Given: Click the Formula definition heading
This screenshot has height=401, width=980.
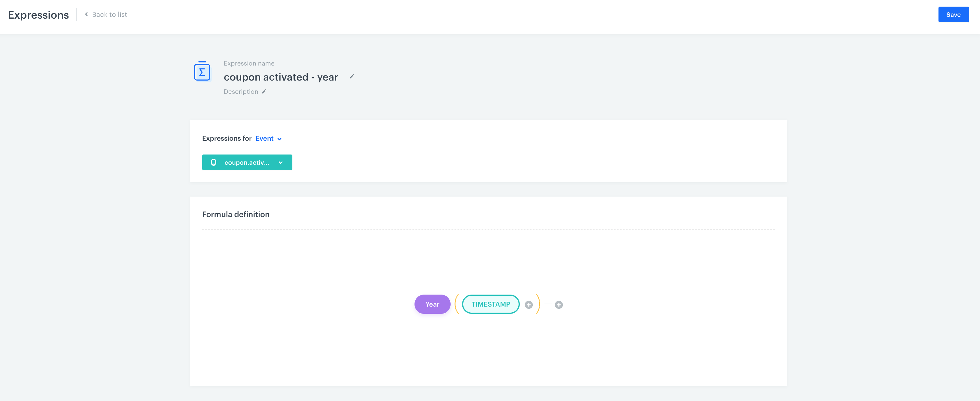Looking at the screenshot, I should (236, 214).
